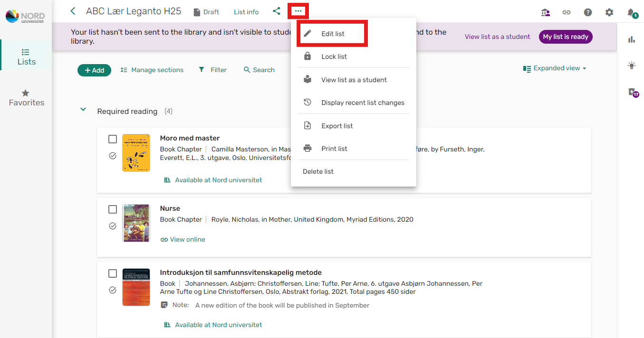Viewport: 644px width, 338px height.
Task: Click the export icon beside Export list
Action: (x=308, y=126)
